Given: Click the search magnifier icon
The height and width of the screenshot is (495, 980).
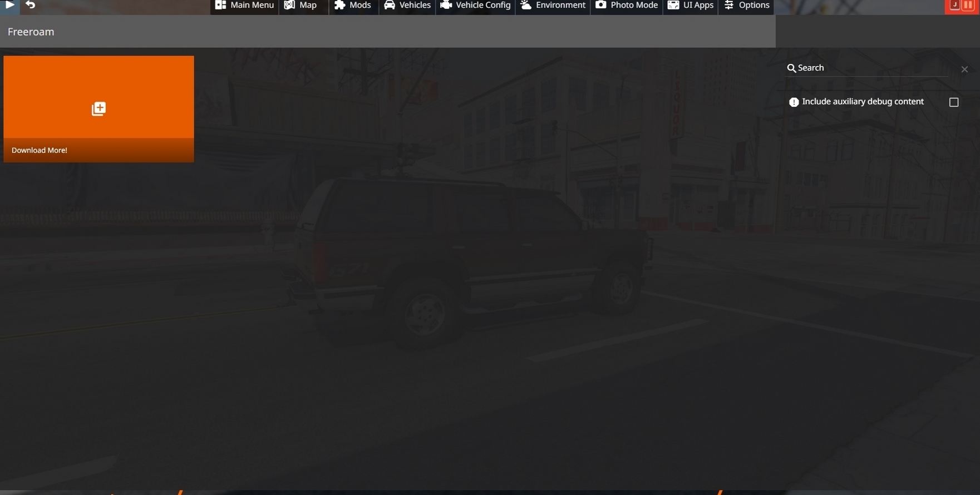Looking at the screenshot, I should (x=791, y=68).
